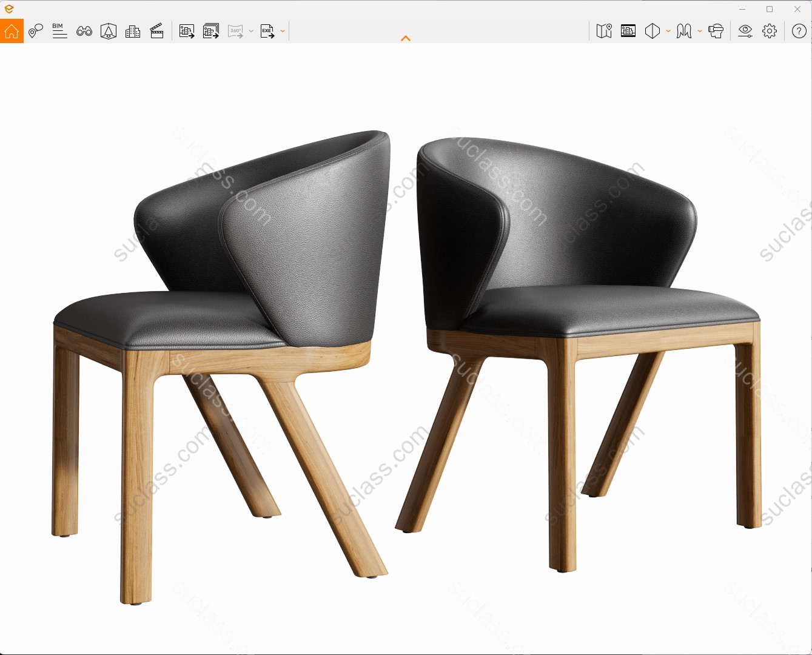Toggle the Mini Map icon

point(604,31)
